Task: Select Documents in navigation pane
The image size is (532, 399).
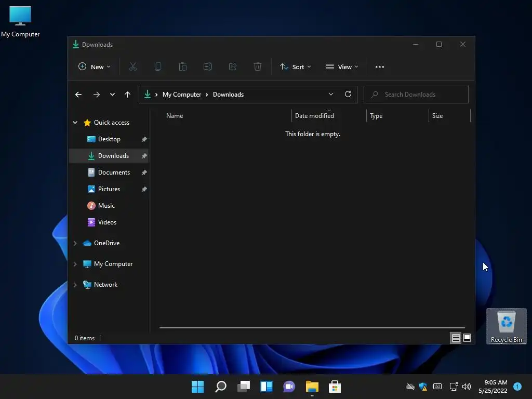Action: tap(109, 172)
